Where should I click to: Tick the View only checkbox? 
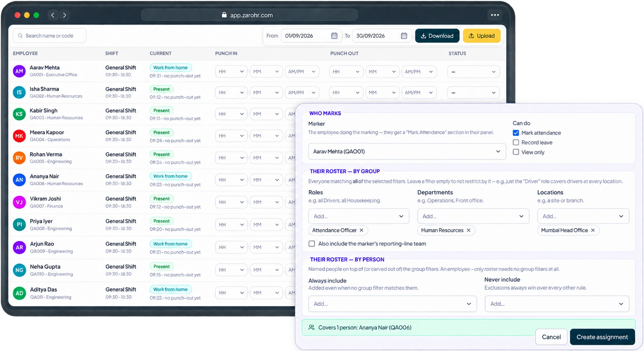516,152
